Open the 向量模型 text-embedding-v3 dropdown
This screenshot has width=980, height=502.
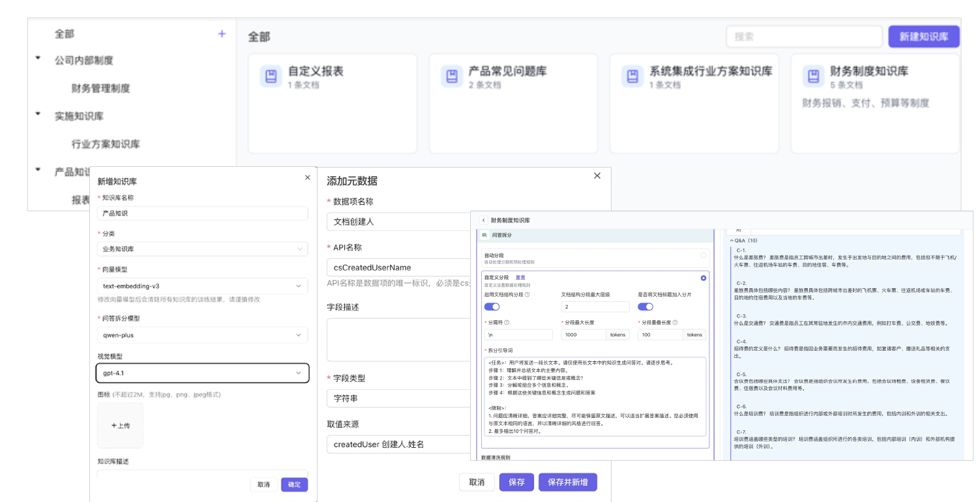click(202, 286)
